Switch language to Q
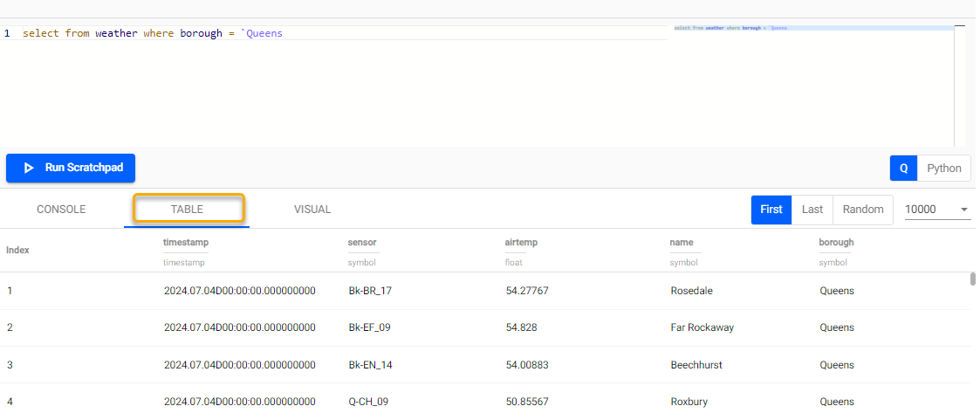980x420 pixels. [904, 169]
